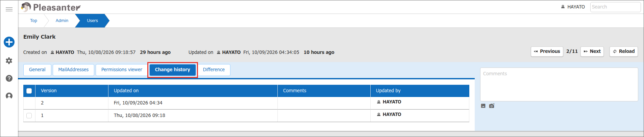Click the '29 hours ago' text
The image size is (644, 137).
pyautogui.click(x=155, y=52)
